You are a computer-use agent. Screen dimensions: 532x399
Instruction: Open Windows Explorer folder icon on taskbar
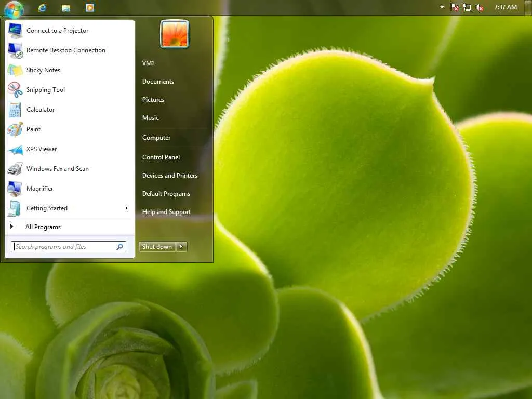66,8
